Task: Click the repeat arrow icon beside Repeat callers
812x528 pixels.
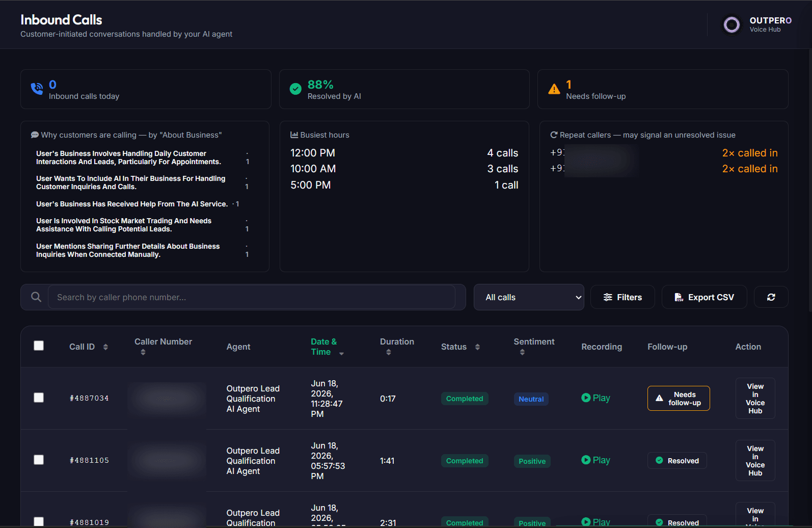Action: (x=554, y=135)
